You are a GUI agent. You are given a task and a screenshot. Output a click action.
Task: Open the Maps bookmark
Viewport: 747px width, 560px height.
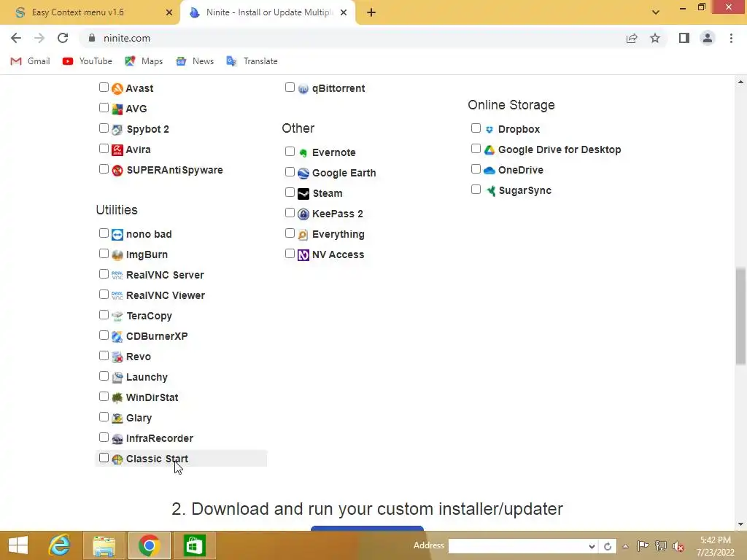click(144, 61)
